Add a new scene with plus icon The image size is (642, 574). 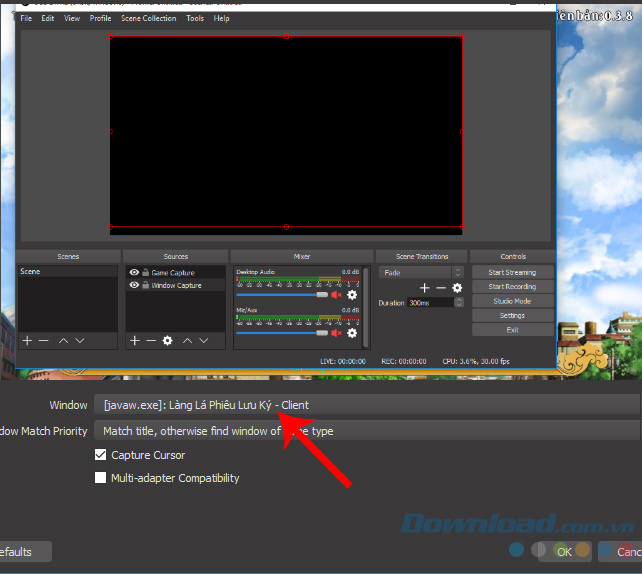[x=27, y=341]
